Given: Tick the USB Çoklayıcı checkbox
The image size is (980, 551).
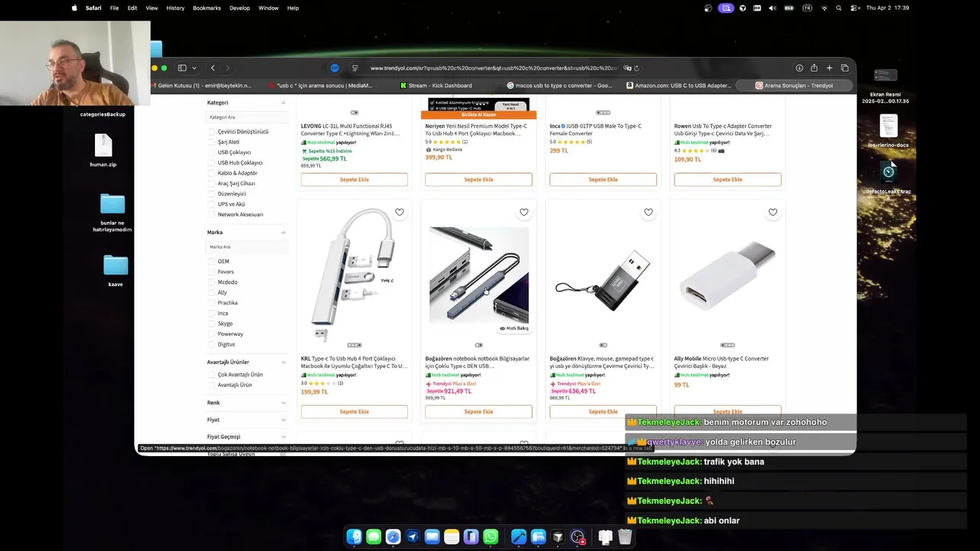Looking at the screenshot, I should click(211, 152).
